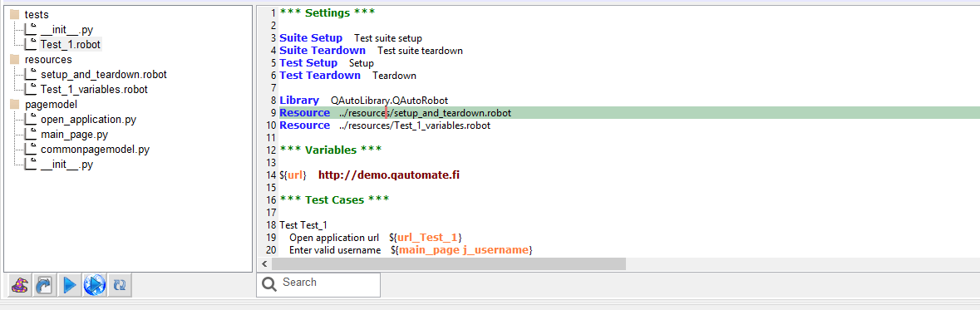The height and width of the screenshot is (310, 980).
Task: Click 'Test Test_1' on line 18
Action: [303, 225]
